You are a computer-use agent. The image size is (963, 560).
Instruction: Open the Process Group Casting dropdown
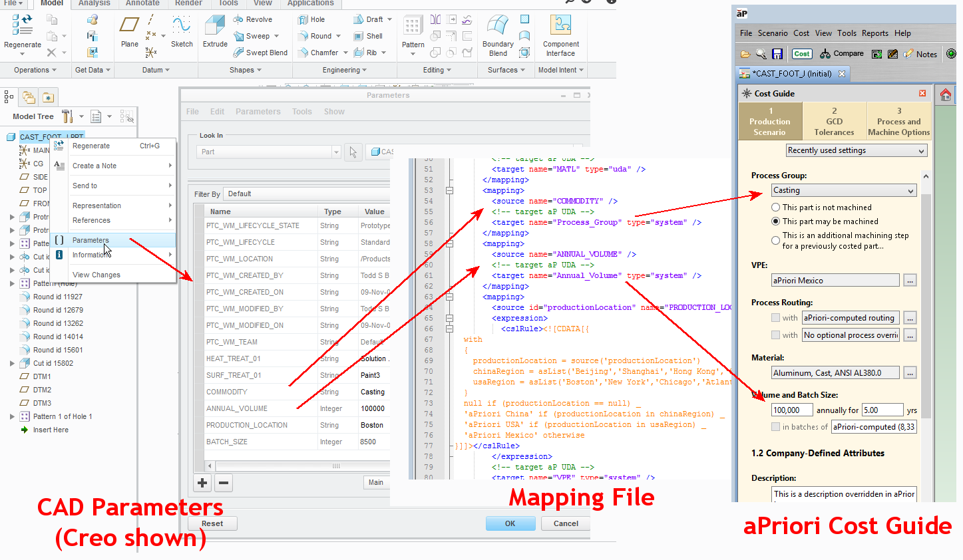(844, 191)
